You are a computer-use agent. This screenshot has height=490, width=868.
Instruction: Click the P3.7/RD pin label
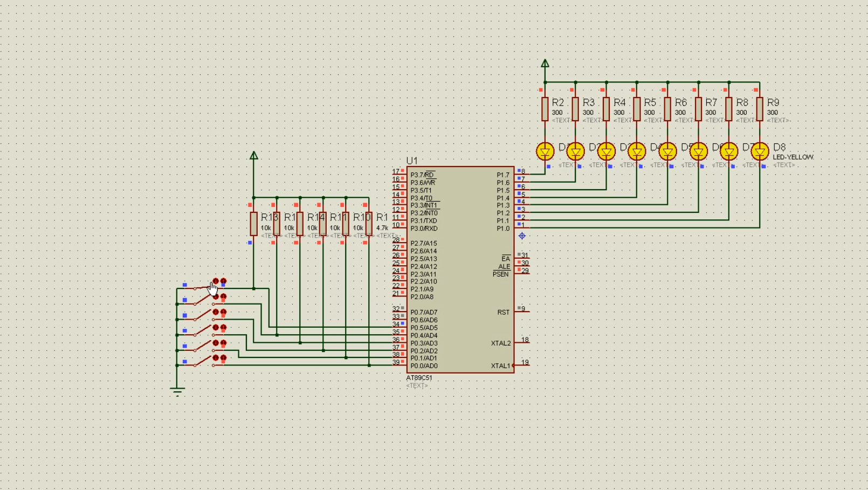[423, 175]
